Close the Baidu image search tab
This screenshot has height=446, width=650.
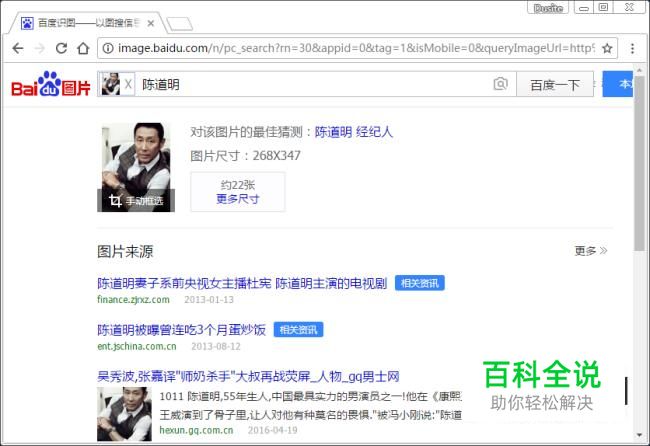[x=151, y=23]
